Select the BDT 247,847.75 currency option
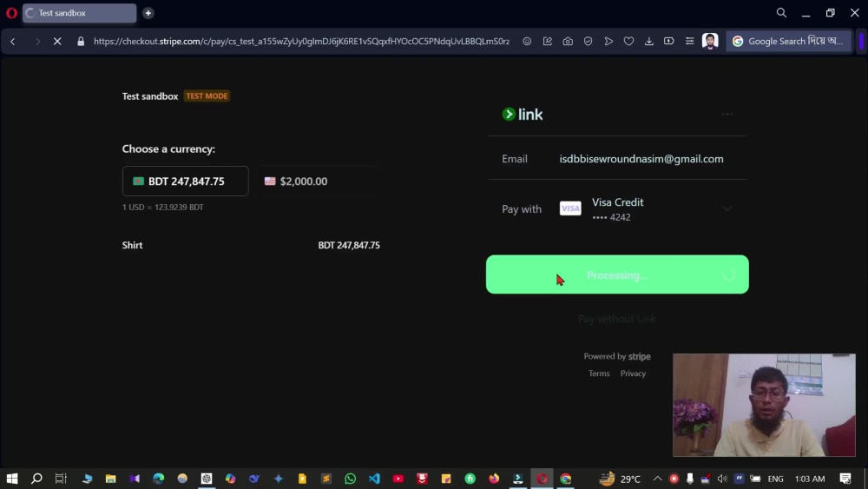This screenshot has width=868, height=489. (186, 181)
